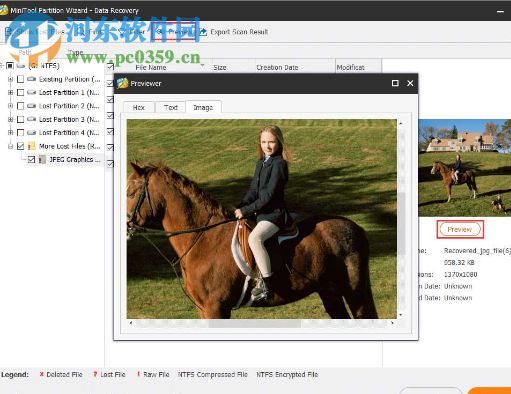Click the previewed horse rider image
The width and height of the screenshot is (511, 394).
pos(262,219)
